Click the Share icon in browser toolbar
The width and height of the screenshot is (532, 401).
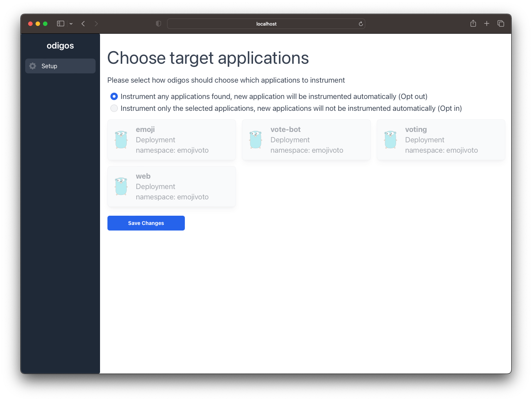(473, 23)
